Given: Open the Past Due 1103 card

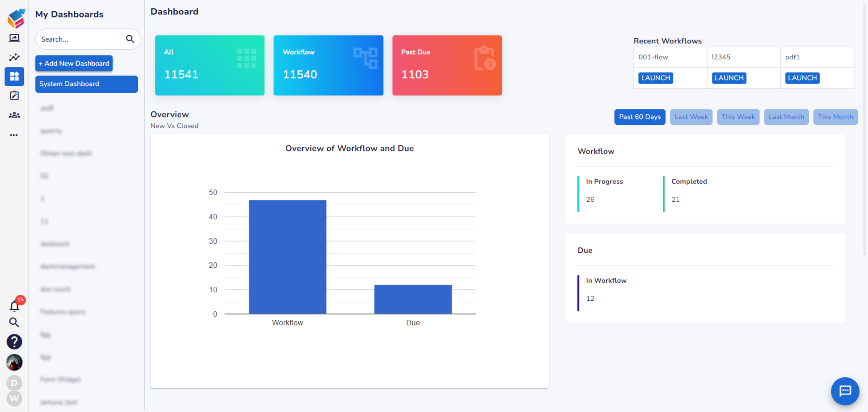Looking at the screenshot, I should (x=447, y=65).
